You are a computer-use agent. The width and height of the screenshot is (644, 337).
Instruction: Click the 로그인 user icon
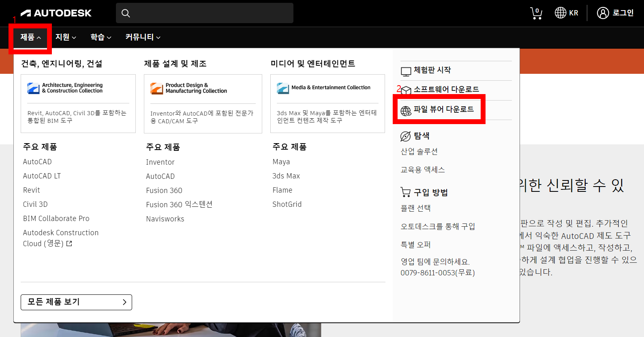click(x=603, y=13)
